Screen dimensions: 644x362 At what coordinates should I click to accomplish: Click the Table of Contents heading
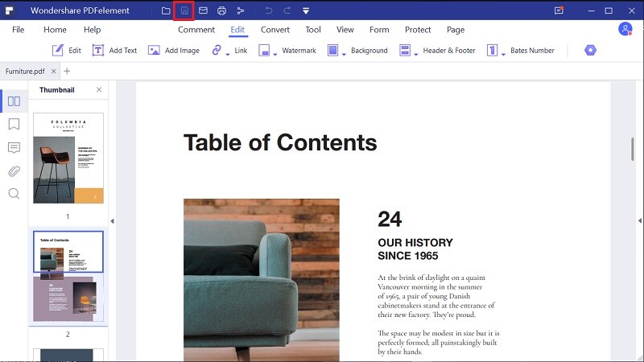click(280, 143)
